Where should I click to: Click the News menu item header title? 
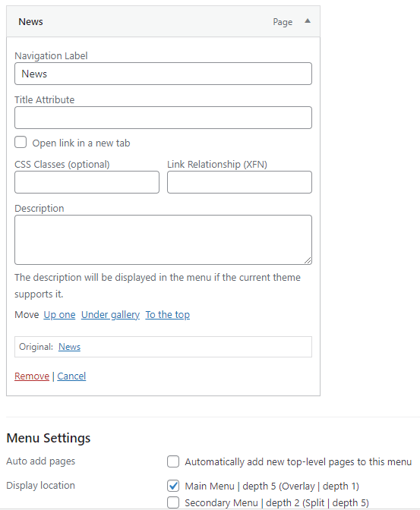[x=30, y=22]
